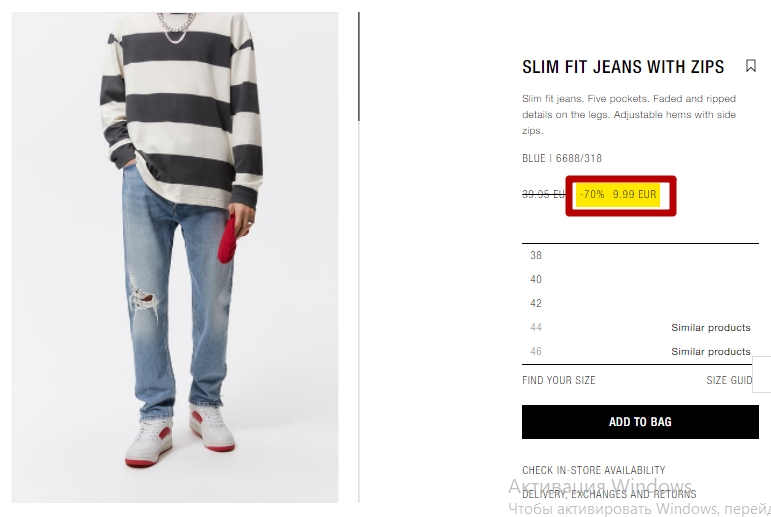Image resolution: width=771 pixels, height=517 pixels.
Task: Click the partially hidden side tab at right edge
Action: click(x=762, y=375)
